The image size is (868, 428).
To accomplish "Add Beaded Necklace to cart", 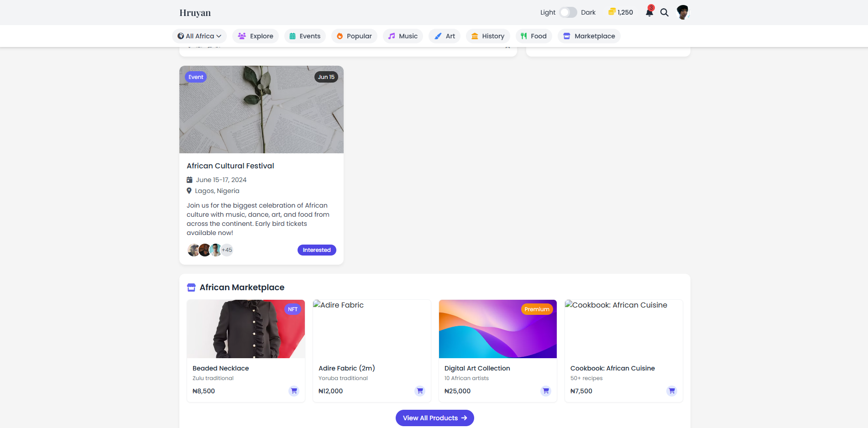I will [x=294, y=391].
